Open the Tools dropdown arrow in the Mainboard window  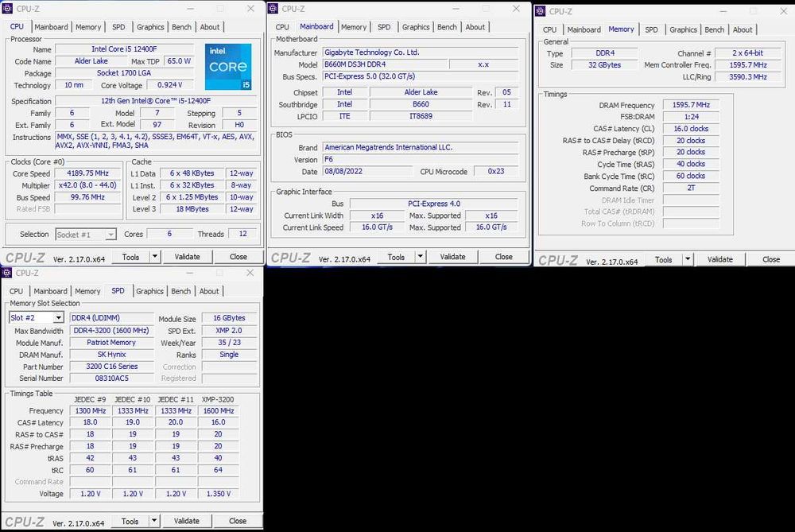(421, 257)
